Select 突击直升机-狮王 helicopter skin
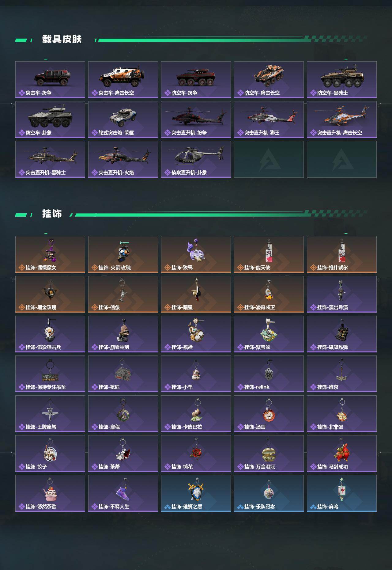 tap(269, 120)
